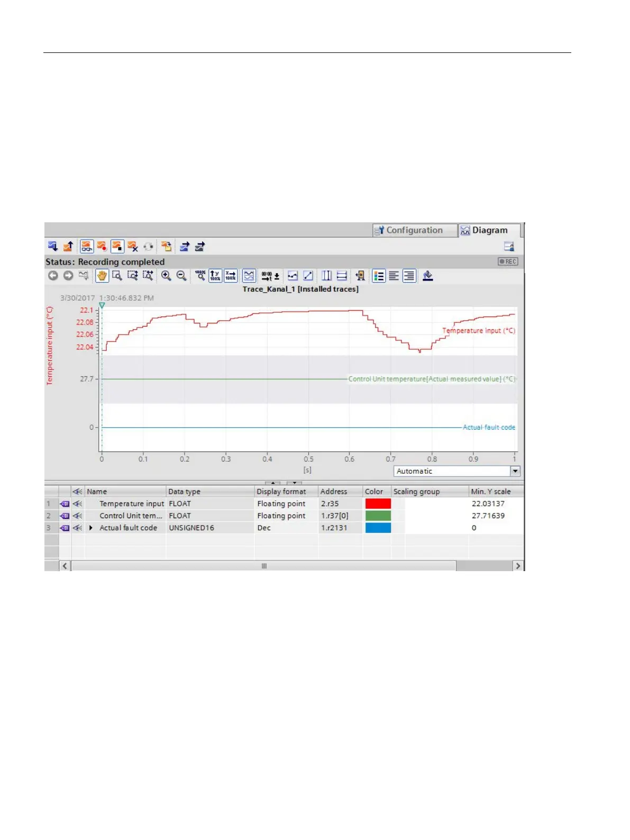The image size is (630, 840).
Task: Click the add to measurements icon
Action: 167,247
